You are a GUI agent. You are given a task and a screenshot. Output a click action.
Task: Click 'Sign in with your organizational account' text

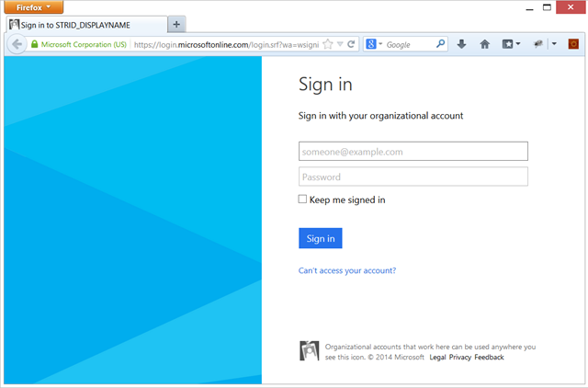380,116
